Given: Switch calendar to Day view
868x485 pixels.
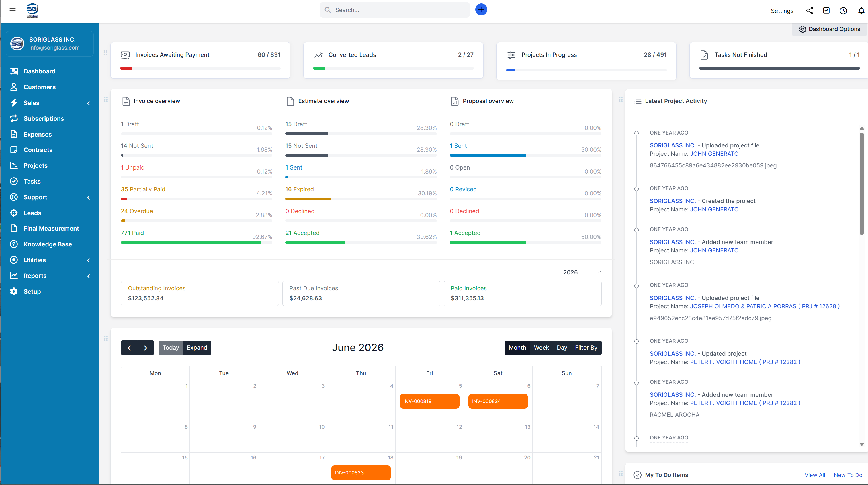Looking at the screenshot, I should click(x=562, y=348).
